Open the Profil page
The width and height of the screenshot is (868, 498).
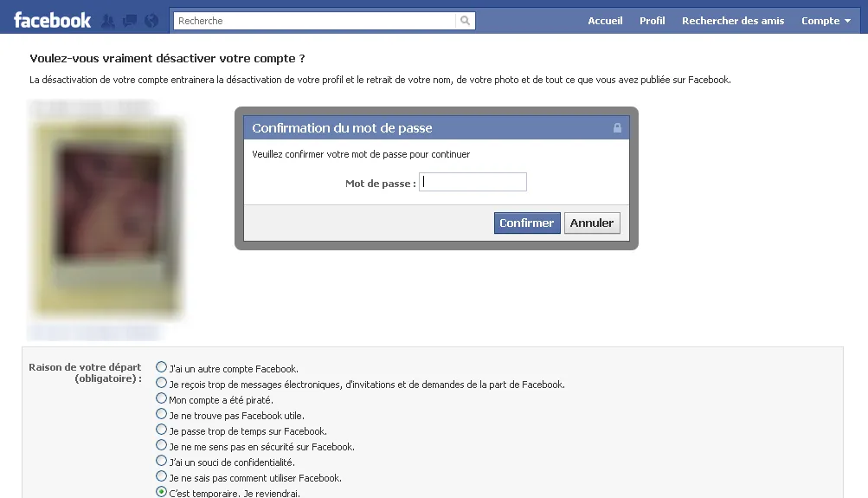[x=653, y=21]
